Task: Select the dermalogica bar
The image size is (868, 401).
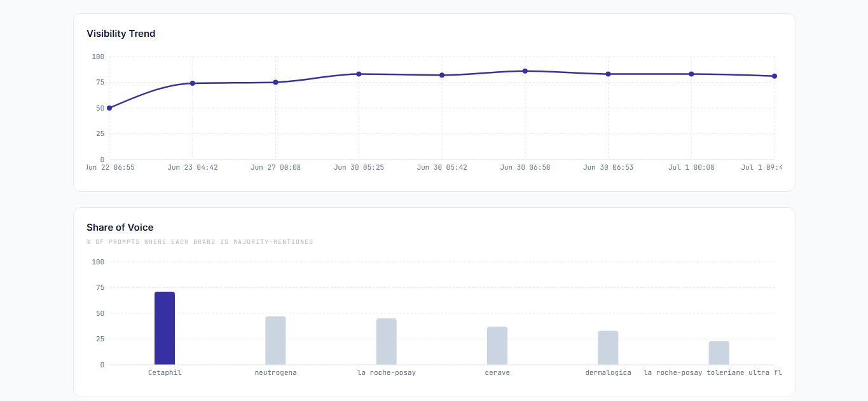Action: [608, 348]
